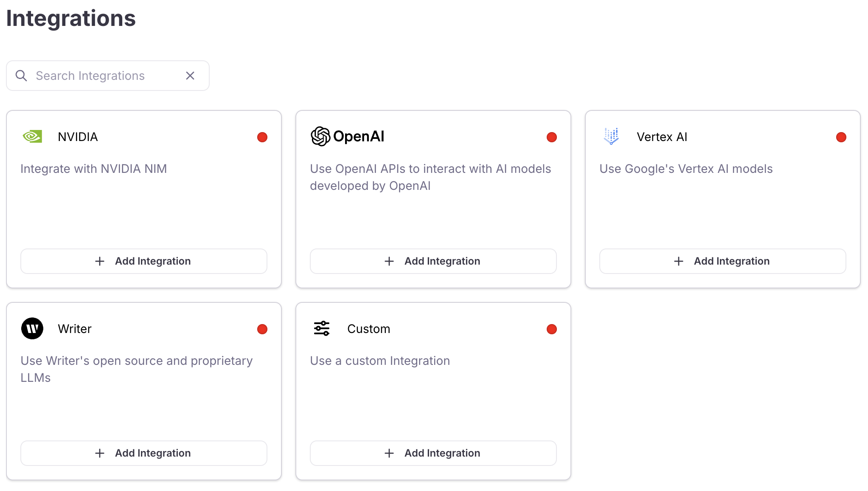The width and height of the screenshot is (868, 491).
Task: Add an OpenAI integration
Action: click(x=433, y=261)
